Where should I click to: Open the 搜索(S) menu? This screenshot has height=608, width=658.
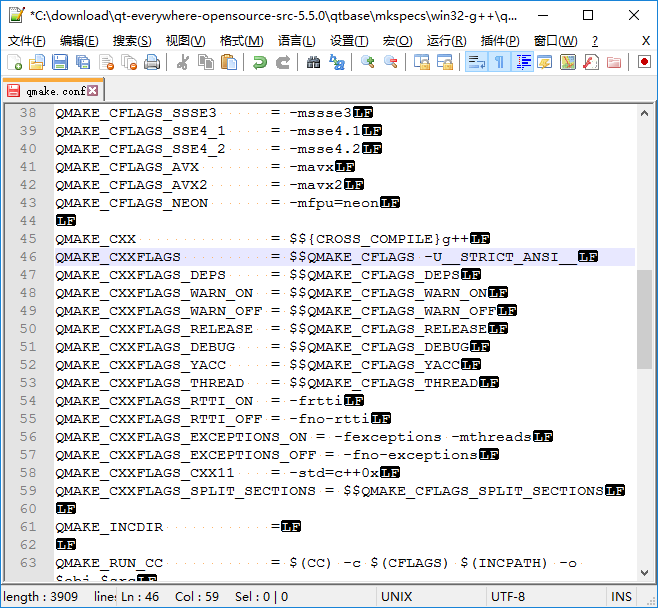tap(132, 41)
